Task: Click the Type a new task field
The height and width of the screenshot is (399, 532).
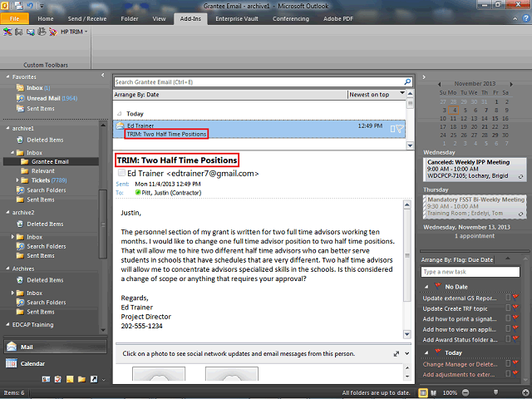Action: click(470, 272)
